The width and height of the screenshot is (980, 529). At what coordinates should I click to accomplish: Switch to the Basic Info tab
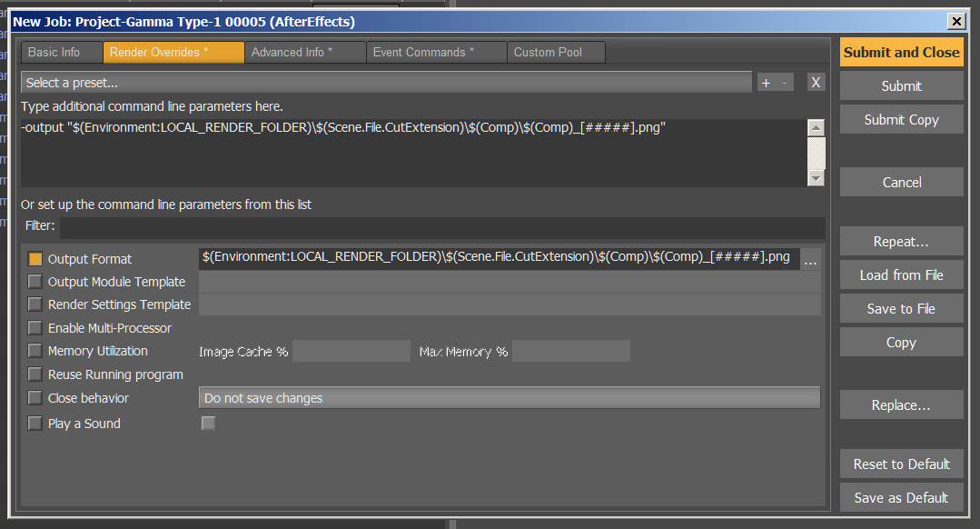(54, 53)
